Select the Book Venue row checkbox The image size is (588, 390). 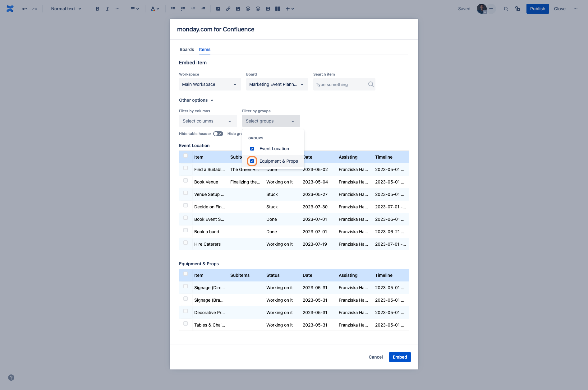(x=186, y=181)
